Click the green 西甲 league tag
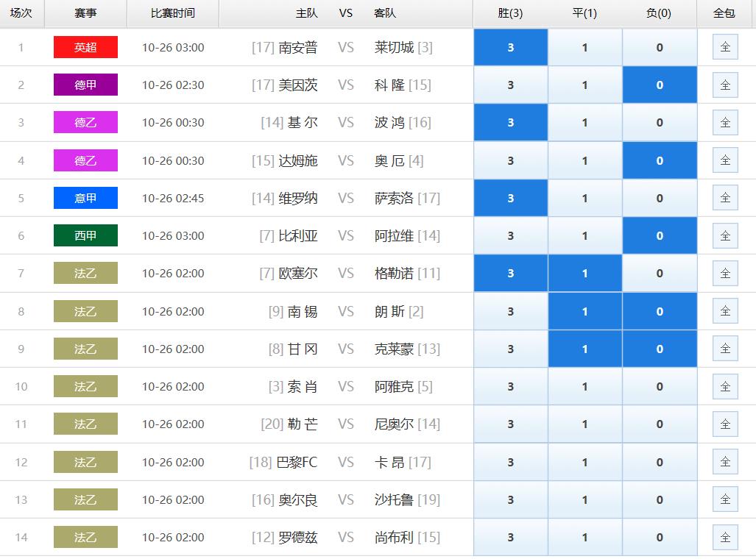Screen dimensions: 756x559 pyautogui.click(x=86, y=235)
